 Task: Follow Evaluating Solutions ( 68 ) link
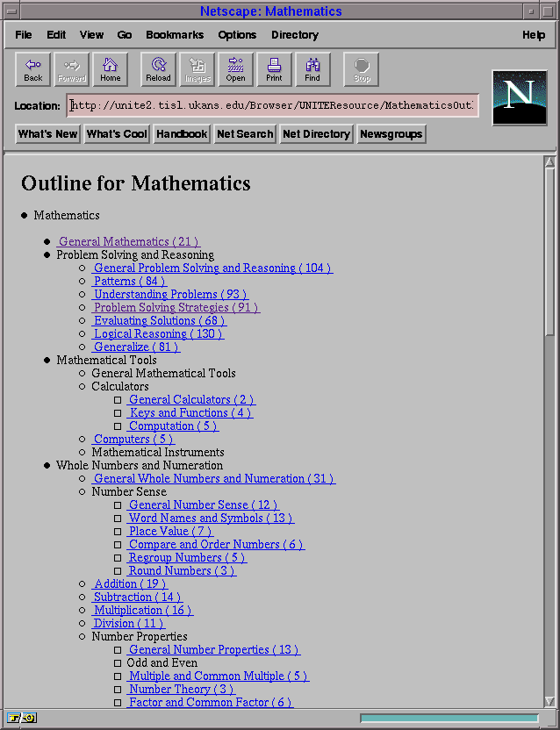160,321
